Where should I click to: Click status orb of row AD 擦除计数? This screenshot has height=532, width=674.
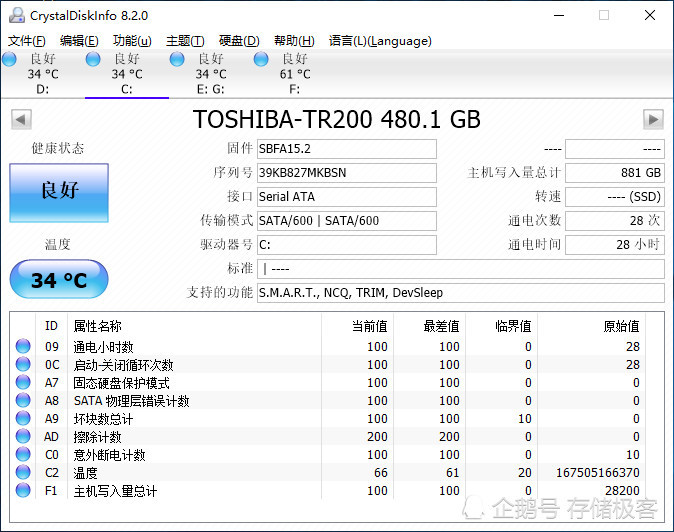click(x=23, y=436)
